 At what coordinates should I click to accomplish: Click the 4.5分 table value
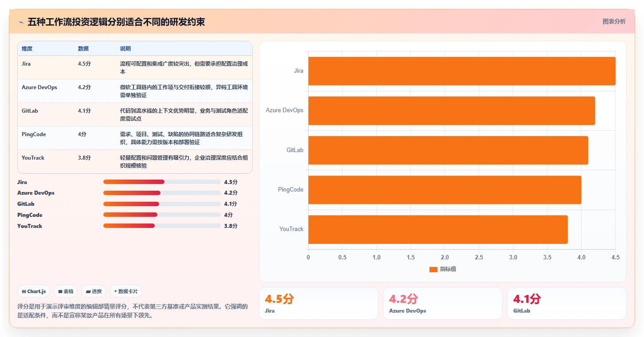(x=84, y=64)
